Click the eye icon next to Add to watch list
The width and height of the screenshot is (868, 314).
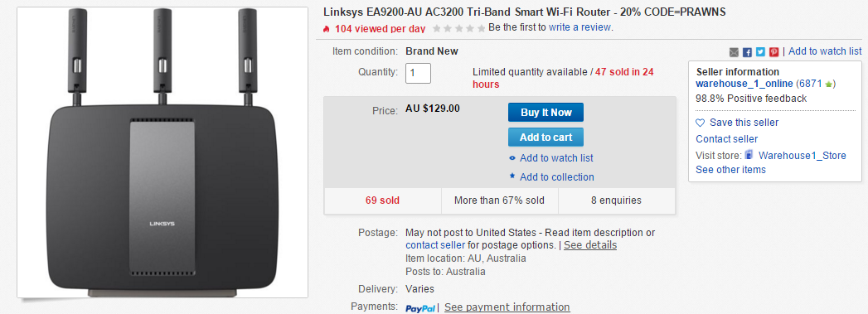point(512,158)
